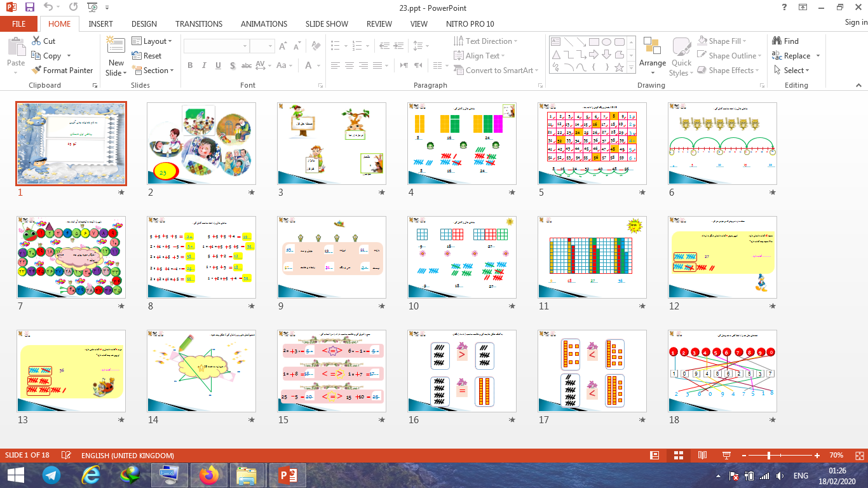
Task: Toggle Underline formatting button
Action: click(219, 65)
